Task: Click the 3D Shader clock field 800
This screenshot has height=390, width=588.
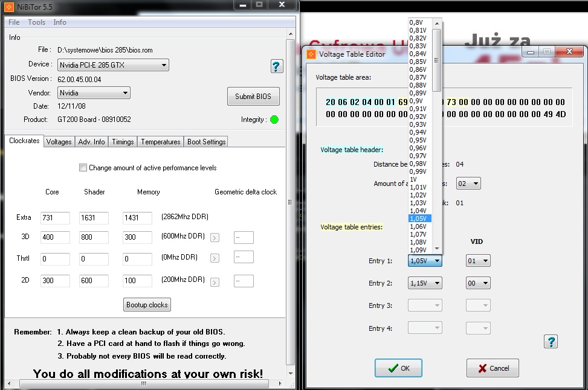Action: tap(94, 237)
